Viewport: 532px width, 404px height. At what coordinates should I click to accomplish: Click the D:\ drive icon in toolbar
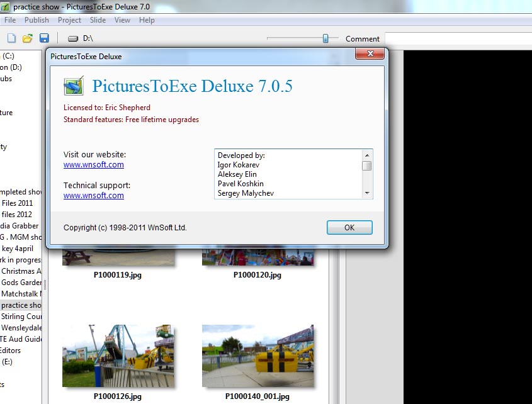(73, 38)
